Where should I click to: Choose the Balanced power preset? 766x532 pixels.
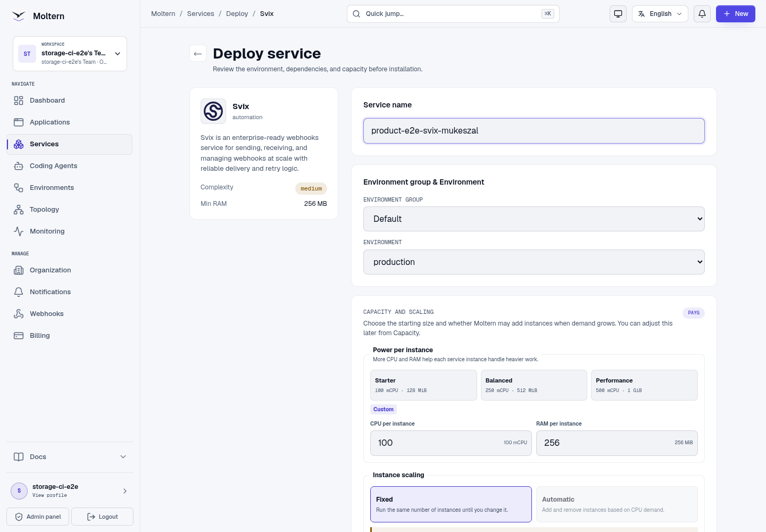click(534, 385)
